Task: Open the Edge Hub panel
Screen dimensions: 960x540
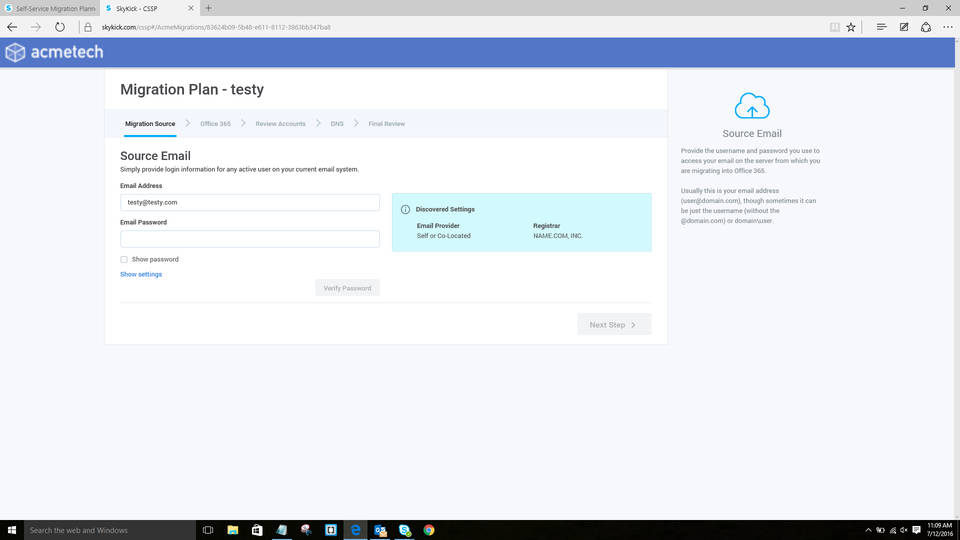Action: [x=881, y=27]
